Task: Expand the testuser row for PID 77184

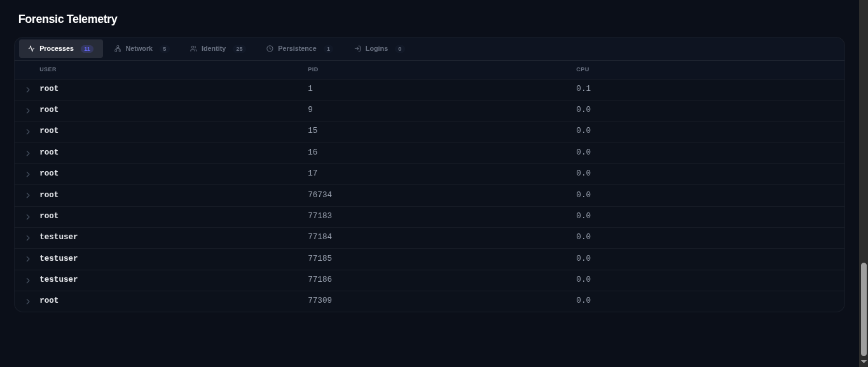Action: [28, 238]
